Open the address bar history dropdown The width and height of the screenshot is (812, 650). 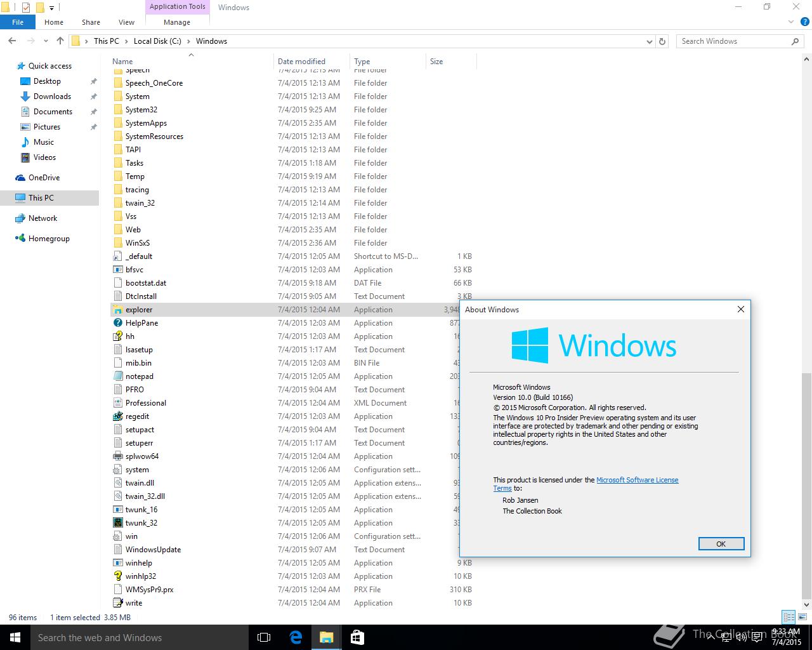coord(649,42)
